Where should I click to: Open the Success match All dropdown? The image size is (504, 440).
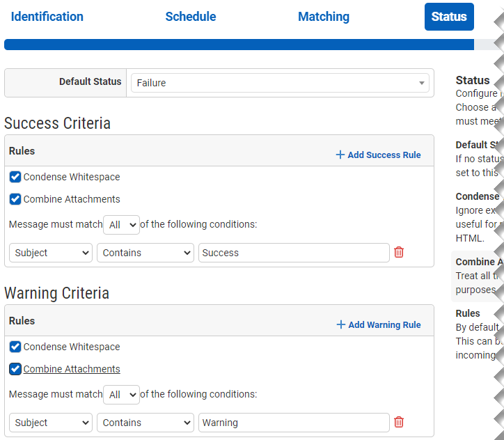click(x=121, y=225)
